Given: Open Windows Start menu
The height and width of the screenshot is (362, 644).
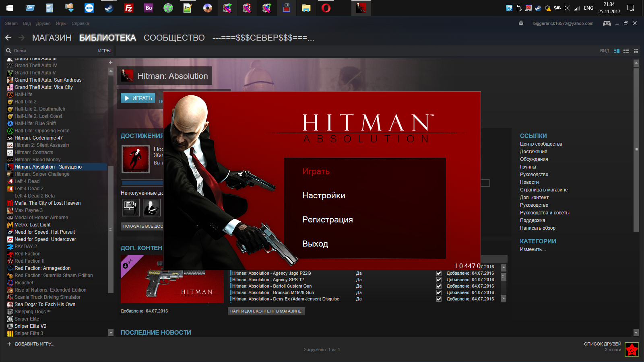Looking at the screenshot, I should coord(10,8).
